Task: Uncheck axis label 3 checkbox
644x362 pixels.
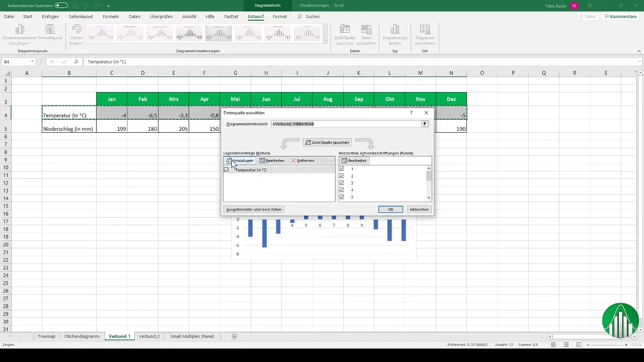Action: click(342, 183)
